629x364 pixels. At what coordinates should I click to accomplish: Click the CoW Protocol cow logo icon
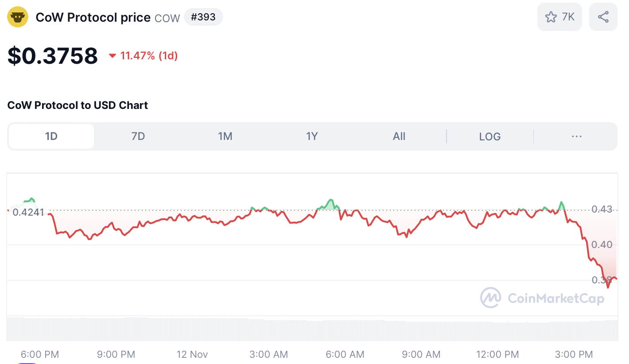18,17
